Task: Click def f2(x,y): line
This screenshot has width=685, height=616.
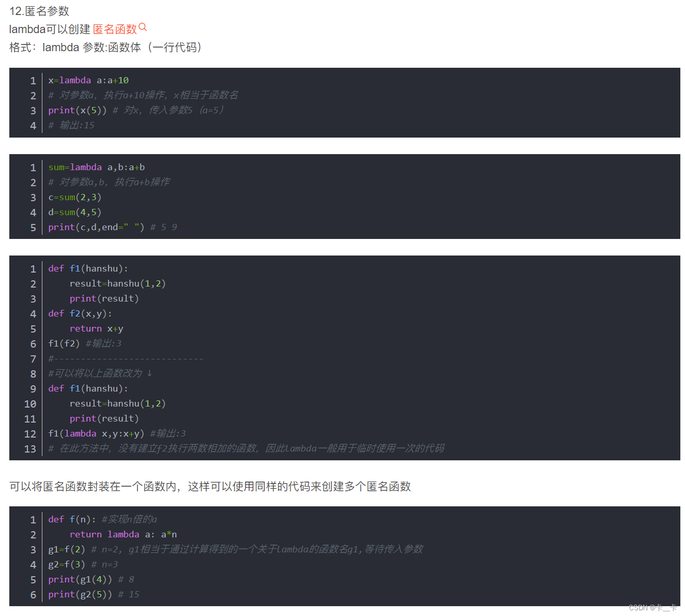Action: [80, 314]
